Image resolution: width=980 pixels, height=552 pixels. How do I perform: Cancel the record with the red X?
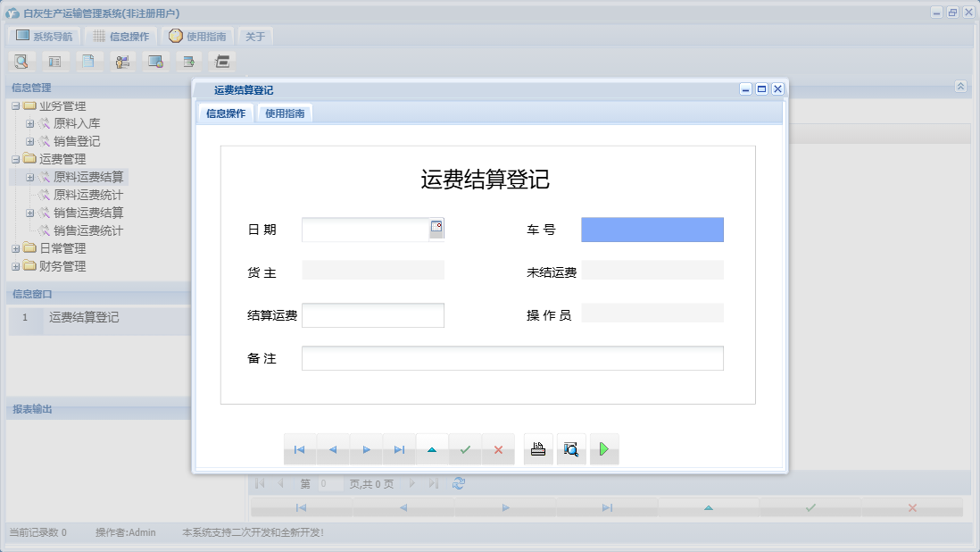(x=498, y=449)
